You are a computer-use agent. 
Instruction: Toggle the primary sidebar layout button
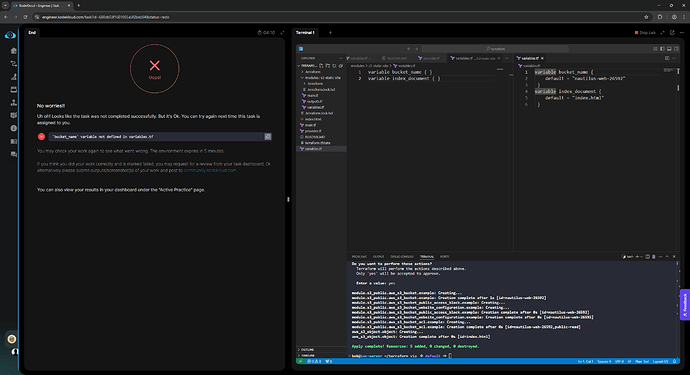coord(662,49)
